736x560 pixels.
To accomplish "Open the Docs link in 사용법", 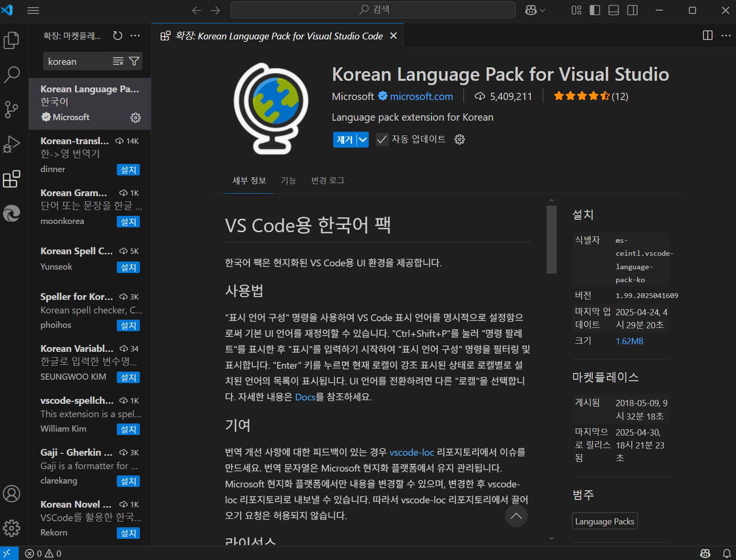I will click(305, 397).
